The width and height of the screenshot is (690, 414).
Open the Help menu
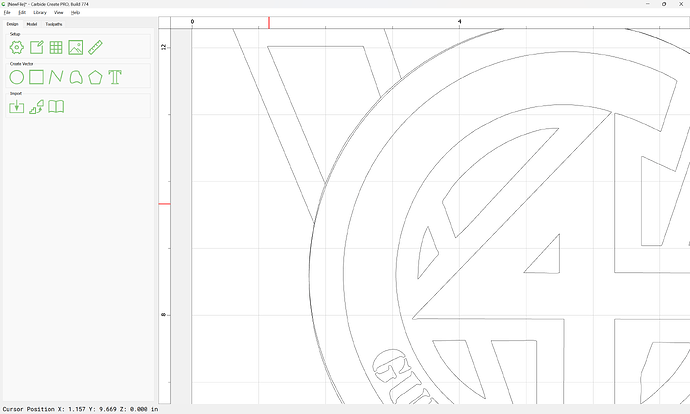click(x=76, y=13)
